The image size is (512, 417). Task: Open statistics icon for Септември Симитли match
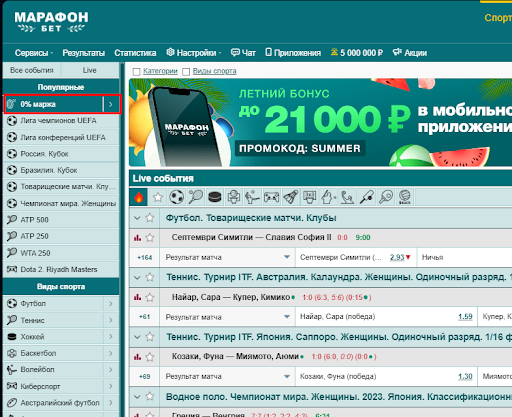coord(137,238)
